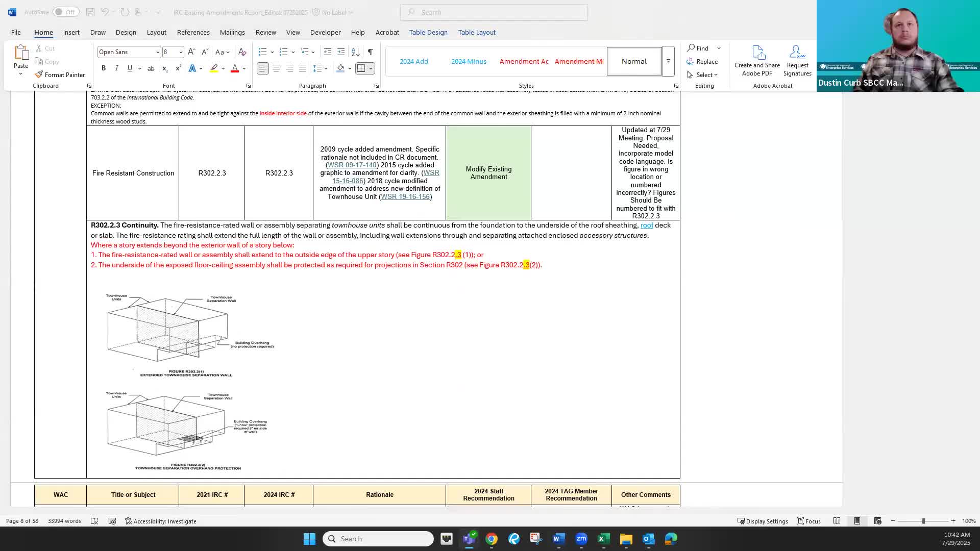The height and width of the screenshot is (551, 980).
Task: Open the Acrobat tab
Action: (x=387, y=32)
